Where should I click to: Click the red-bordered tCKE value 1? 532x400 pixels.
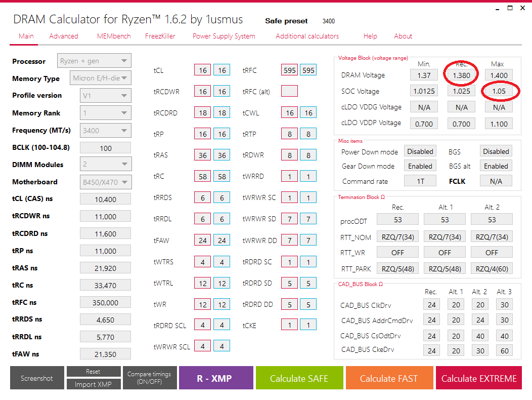[x=289, y=325]
